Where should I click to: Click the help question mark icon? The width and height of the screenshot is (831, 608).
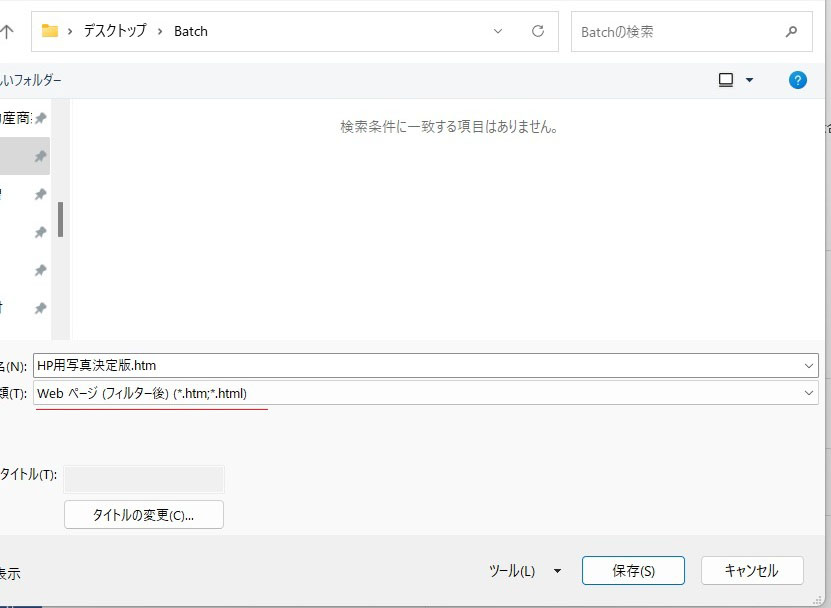tap(797, 80)
